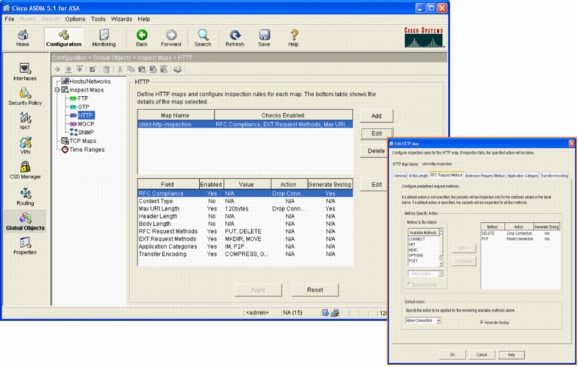Select the DELETE Drop Connection row
578x367 pixels.
520,234
